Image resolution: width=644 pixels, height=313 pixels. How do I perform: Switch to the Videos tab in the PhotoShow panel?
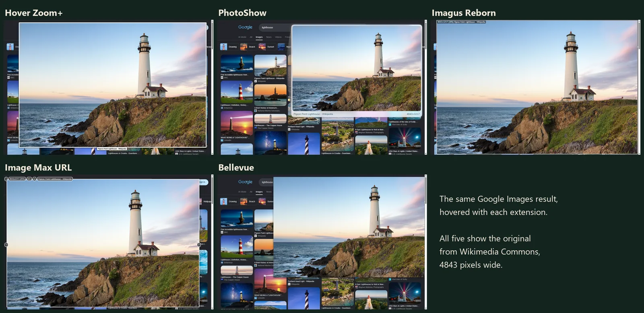point(278,37)
